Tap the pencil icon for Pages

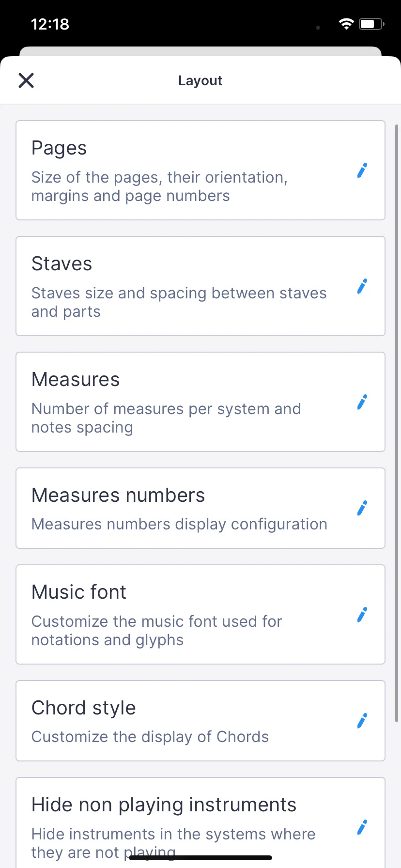point(362,170)
